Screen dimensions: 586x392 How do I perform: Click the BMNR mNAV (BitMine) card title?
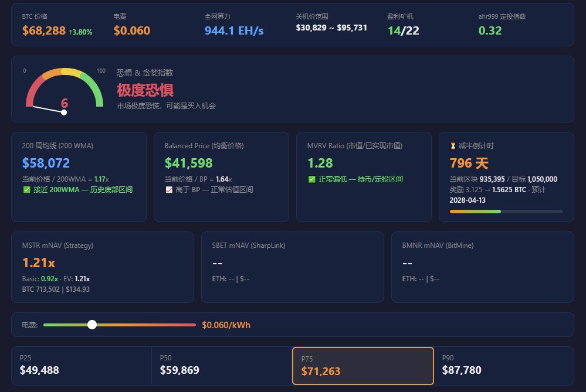438,246
